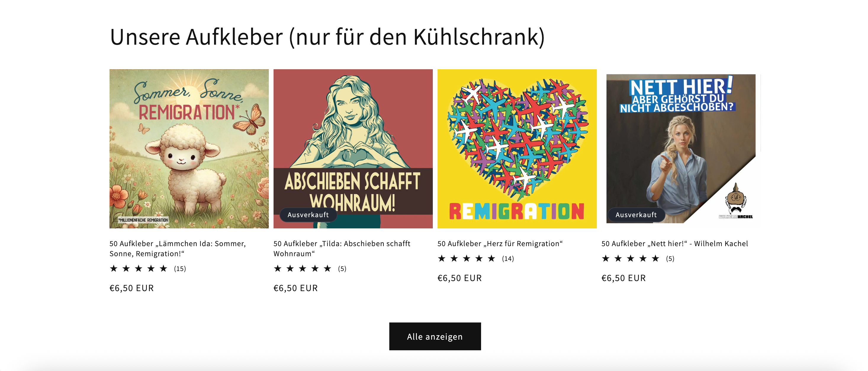Click the star rating under Tilda sticker

tap(303, 268)
